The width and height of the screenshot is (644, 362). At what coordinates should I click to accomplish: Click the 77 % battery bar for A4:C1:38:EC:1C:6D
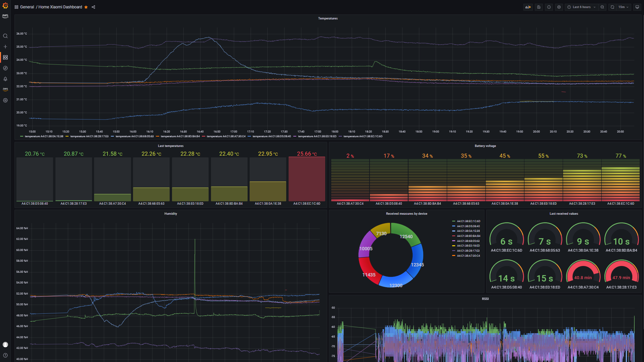[x=620, y=180]
